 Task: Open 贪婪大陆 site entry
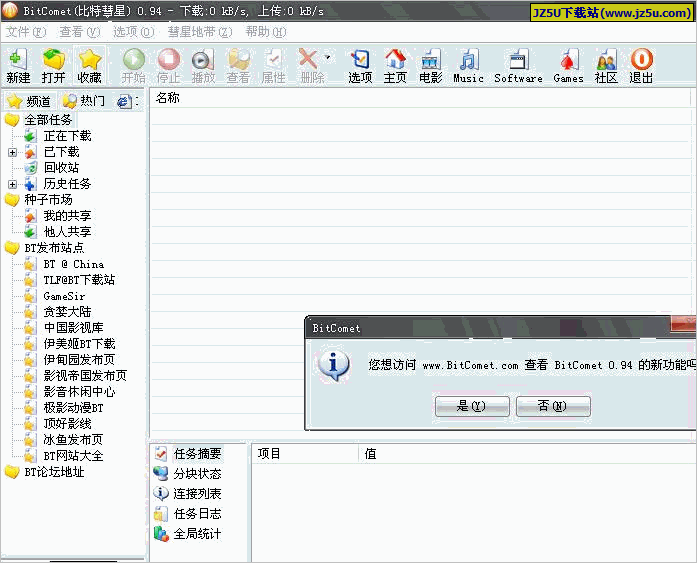tap(68, 312)
